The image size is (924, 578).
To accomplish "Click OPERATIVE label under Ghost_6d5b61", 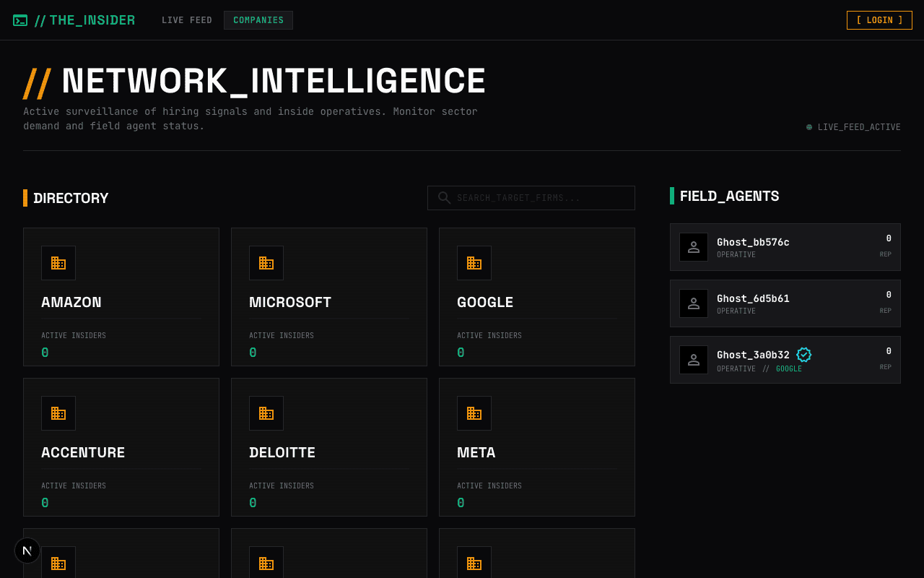I will point(736,311).
